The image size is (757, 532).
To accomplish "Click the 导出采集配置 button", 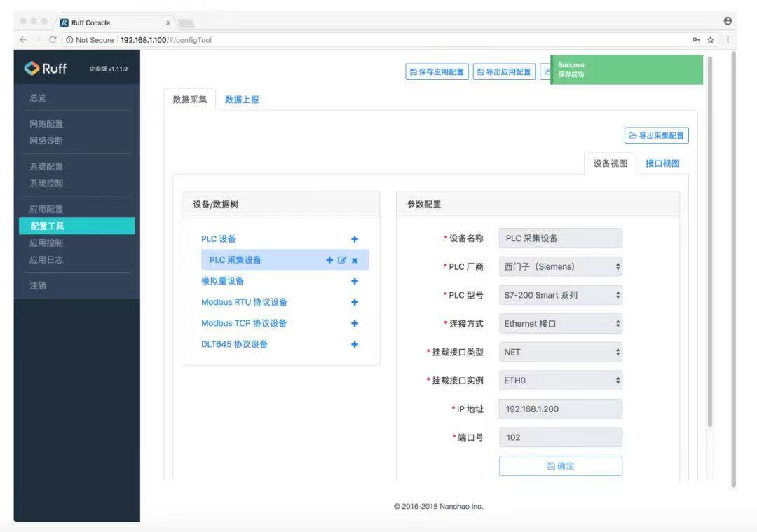I will click(x=657, y=136).
